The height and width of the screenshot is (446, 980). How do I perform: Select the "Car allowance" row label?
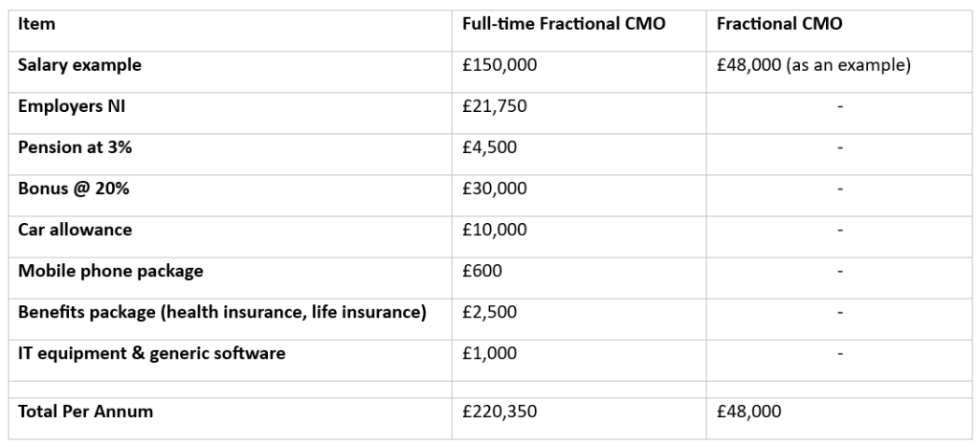[x=75, y=230]
